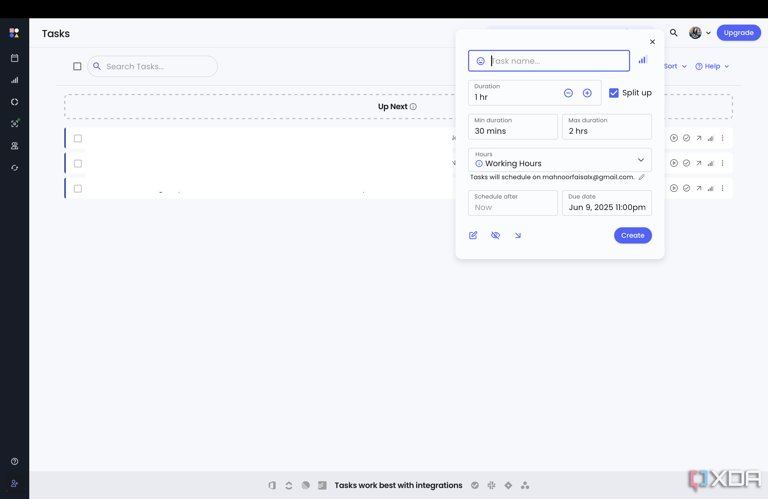Viewport: 768px width, 499px height.
Task: Open the Help menu
Action: (712, 66)
